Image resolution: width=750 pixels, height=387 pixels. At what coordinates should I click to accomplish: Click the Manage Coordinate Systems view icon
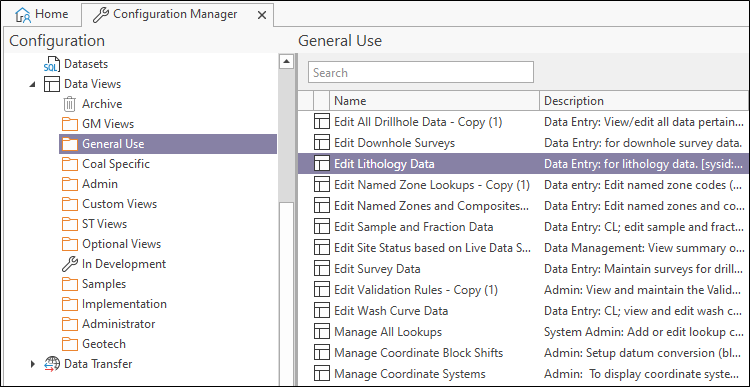pyautogui.click(x=322, y=374)
